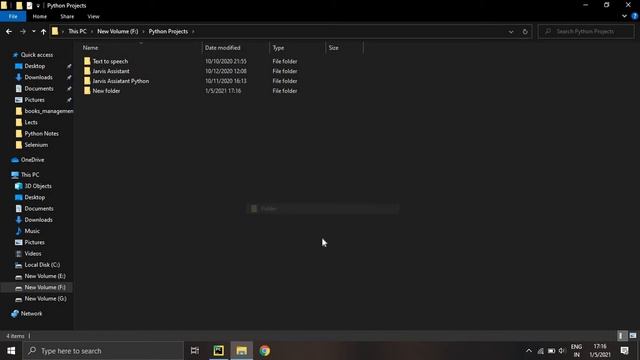Open Google Chrome from the taskbar

click(x=264, y=351)
